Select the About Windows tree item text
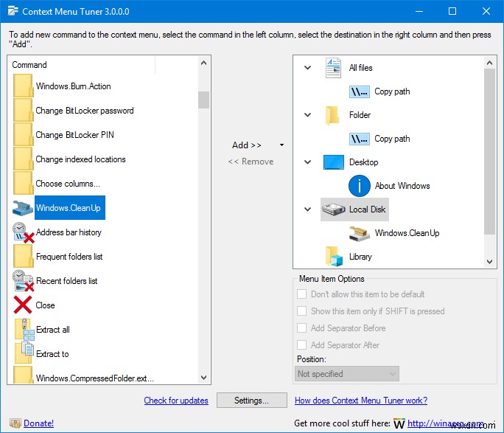Image resolution: width=504 pixels, height=433 pixels. [x=402, y=186]
